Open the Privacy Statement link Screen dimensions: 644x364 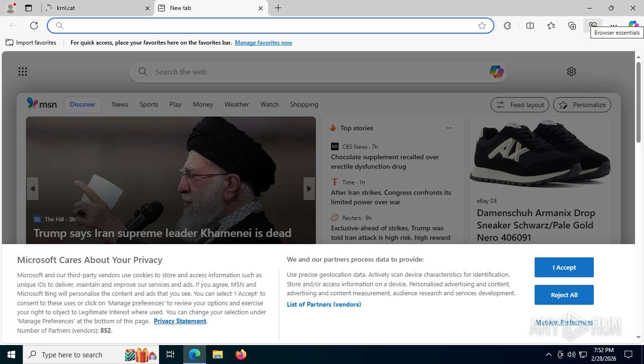[180, 321]
